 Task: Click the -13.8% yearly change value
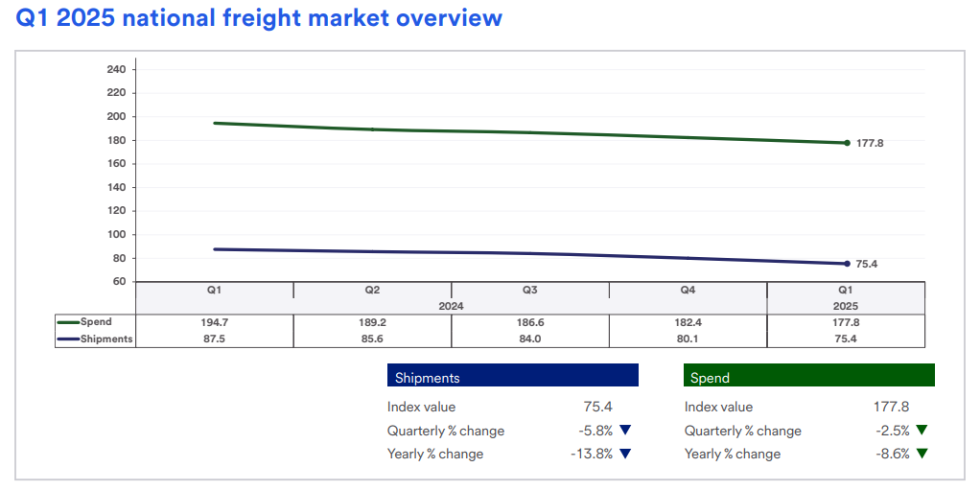pyautogui.click(x=592, y=454)
